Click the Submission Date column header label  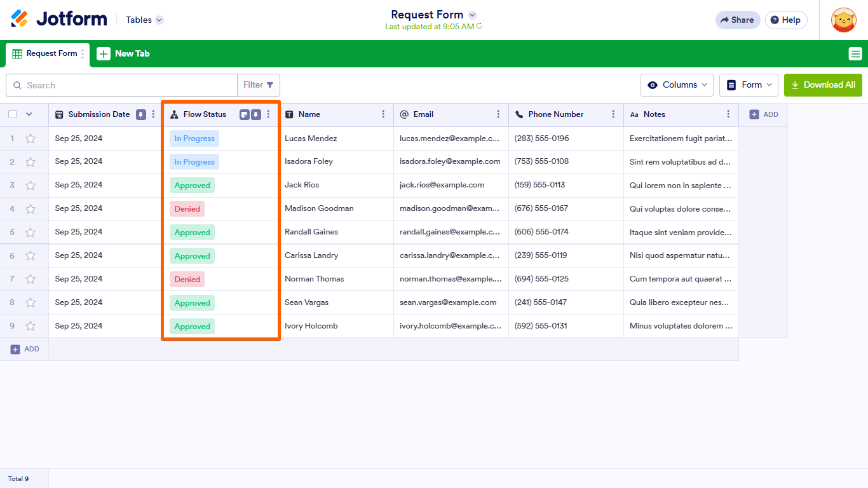click(x=99, y=114)
